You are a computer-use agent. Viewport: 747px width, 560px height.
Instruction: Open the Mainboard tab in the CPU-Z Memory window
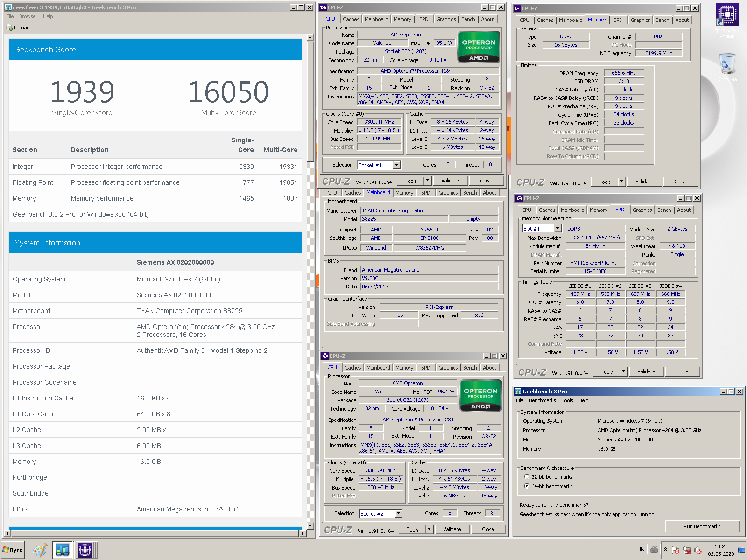571,20
